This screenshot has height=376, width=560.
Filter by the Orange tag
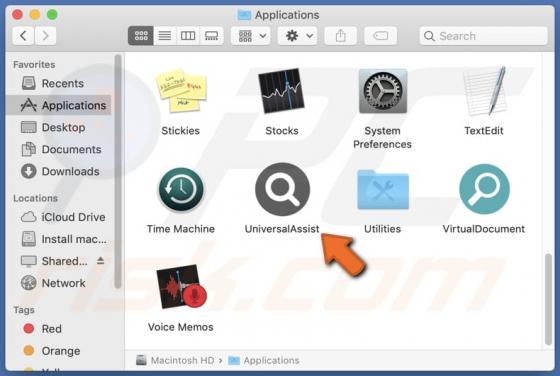[x=59, y=351]
